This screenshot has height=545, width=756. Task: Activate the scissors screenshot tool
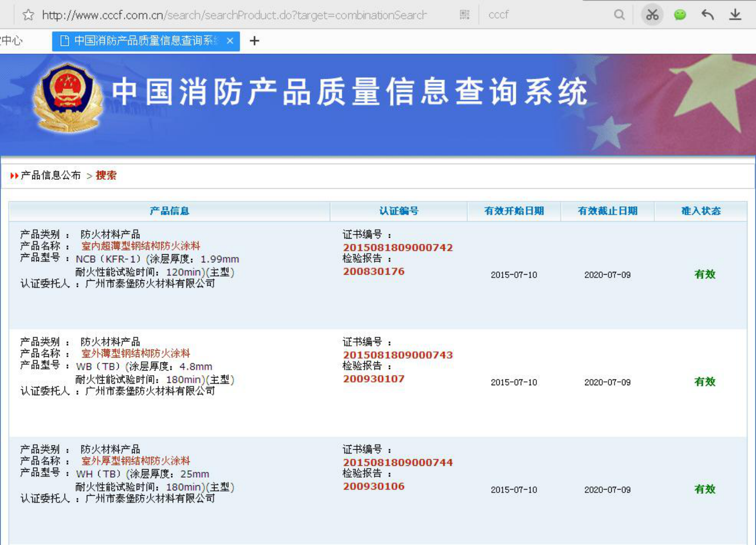click(652, 15)
